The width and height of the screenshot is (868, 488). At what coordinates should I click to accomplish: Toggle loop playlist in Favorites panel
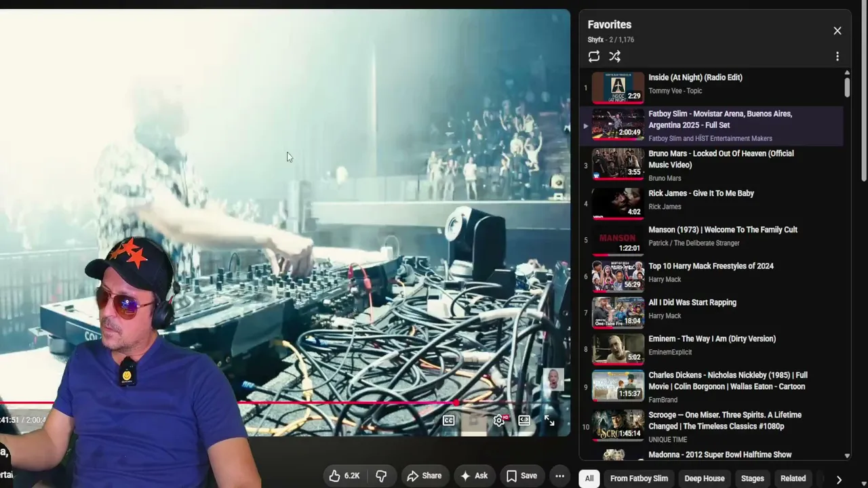point(594,56)
